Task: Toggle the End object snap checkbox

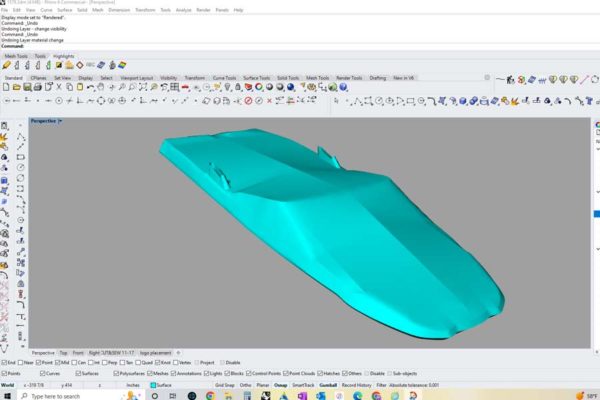Action: coord(4,363)
